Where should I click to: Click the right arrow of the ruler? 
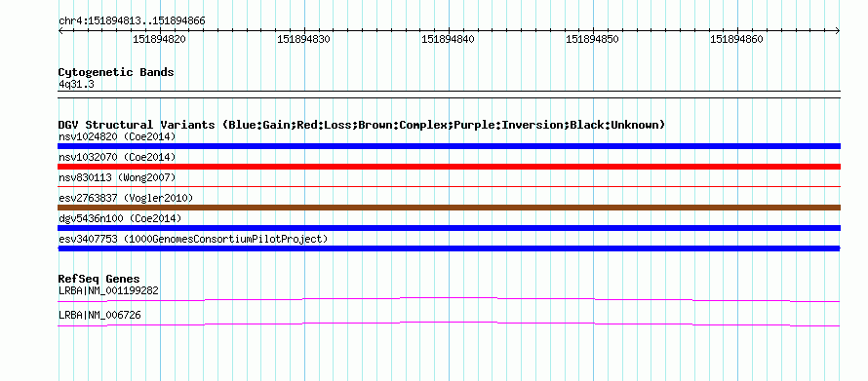[x=838, y=31]
